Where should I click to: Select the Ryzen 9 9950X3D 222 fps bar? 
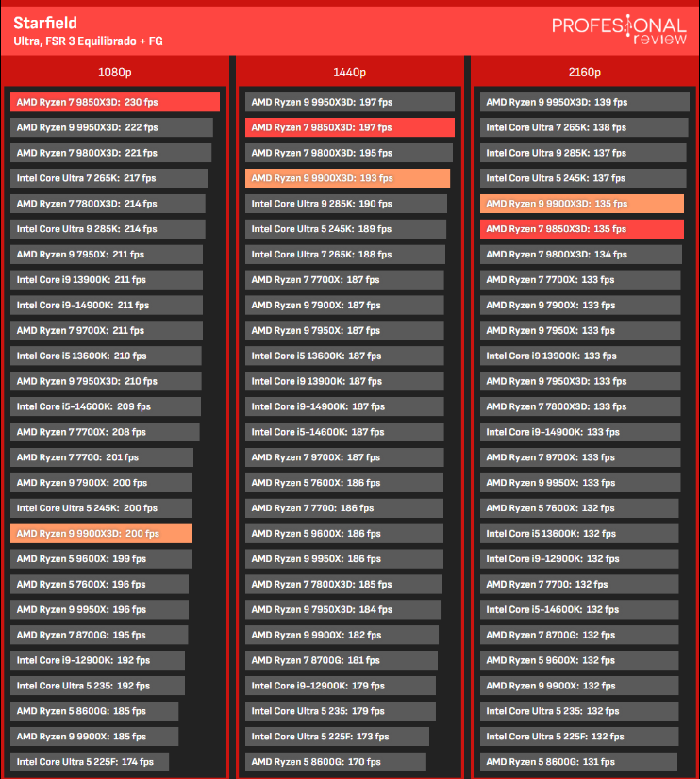pos(111,127)
